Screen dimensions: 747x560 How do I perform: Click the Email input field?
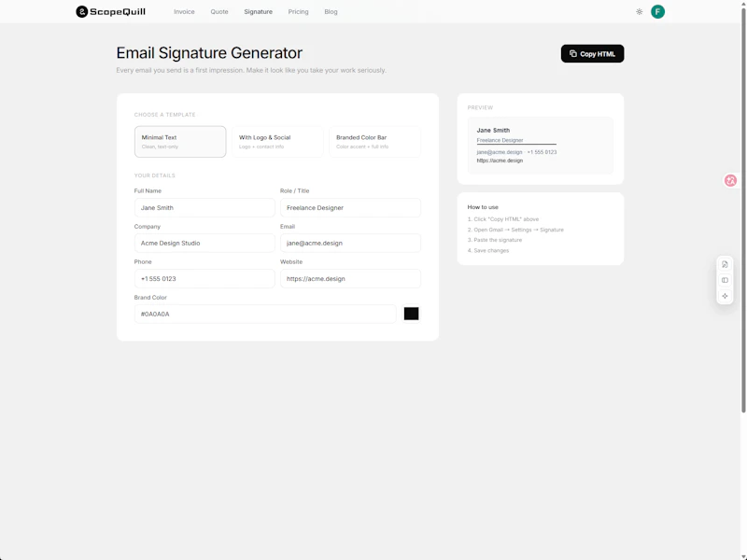tap(350, 243)
